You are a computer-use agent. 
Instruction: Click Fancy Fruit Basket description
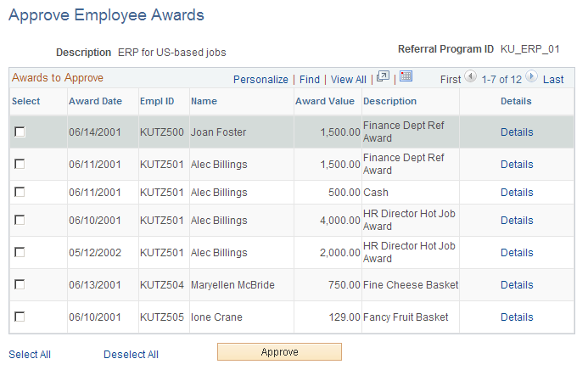coord(406,317)
